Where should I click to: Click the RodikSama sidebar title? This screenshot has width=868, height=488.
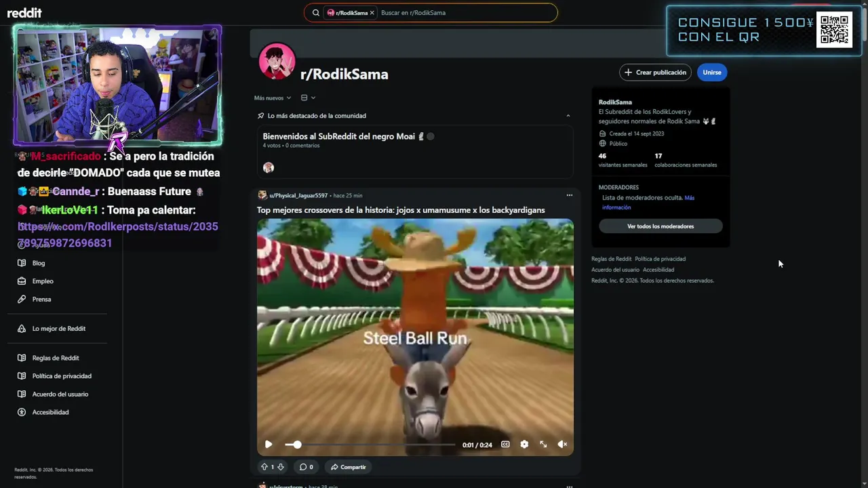point(615,102)
